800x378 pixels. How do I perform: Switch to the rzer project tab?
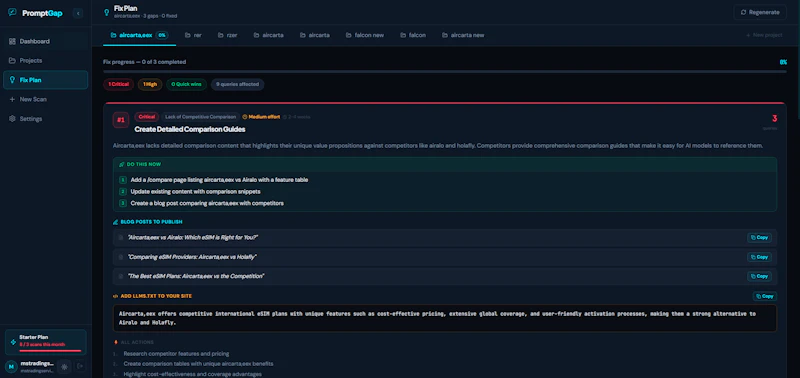pyautogui.click(x=228, y=35)
